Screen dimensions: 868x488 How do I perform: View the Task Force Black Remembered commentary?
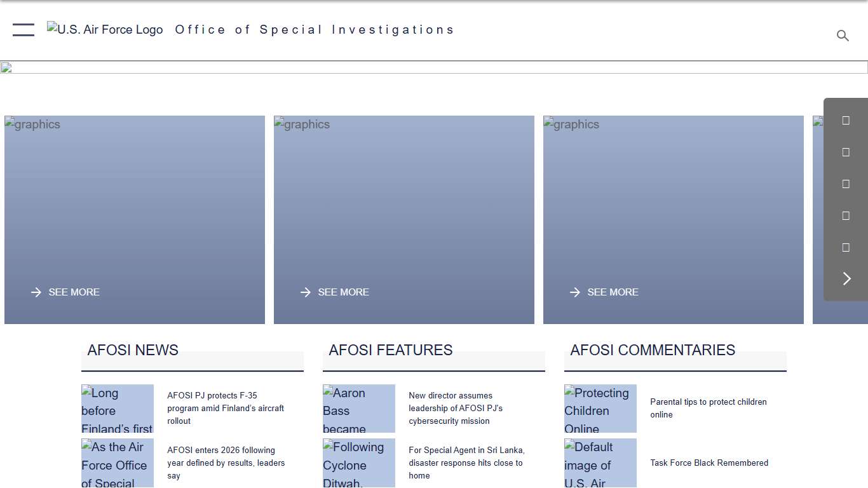coord(709,463)
